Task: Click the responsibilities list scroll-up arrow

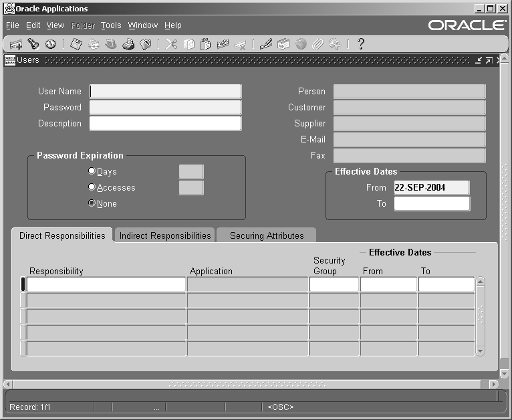Action: coord(480,282)
